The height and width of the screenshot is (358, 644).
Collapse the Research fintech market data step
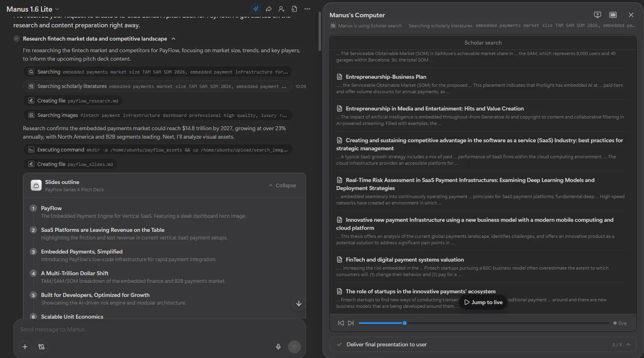pyautogui.click(x=173, y=39)
